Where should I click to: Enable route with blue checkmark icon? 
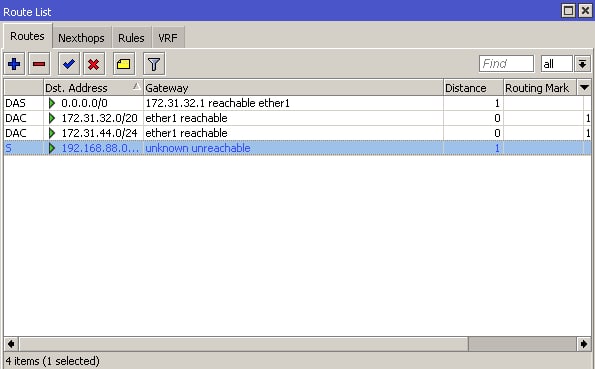pyautogui.click(x=69, y=64)
